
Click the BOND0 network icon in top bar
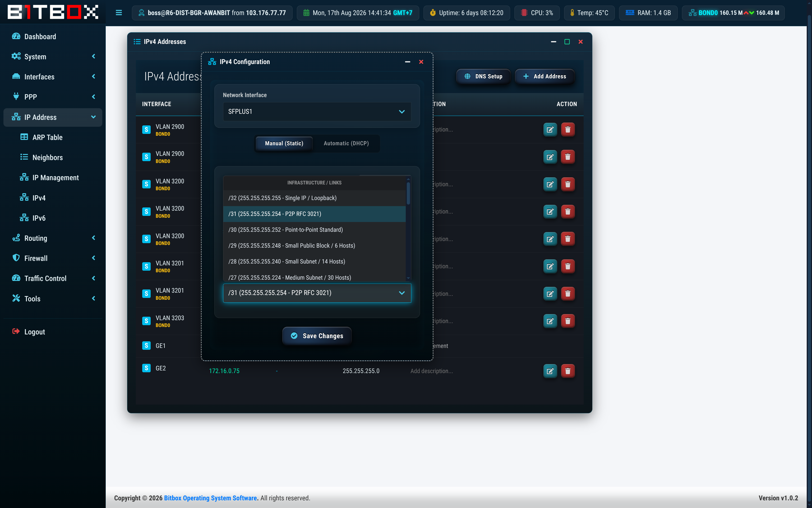693,13
